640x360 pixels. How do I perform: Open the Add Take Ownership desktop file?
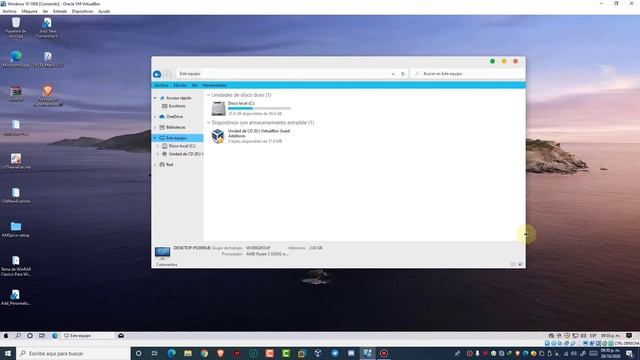tap(47, 28)
